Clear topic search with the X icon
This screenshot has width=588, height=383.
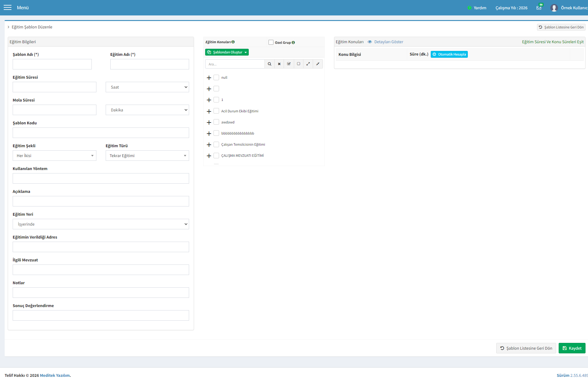click(x=279, y=64)
